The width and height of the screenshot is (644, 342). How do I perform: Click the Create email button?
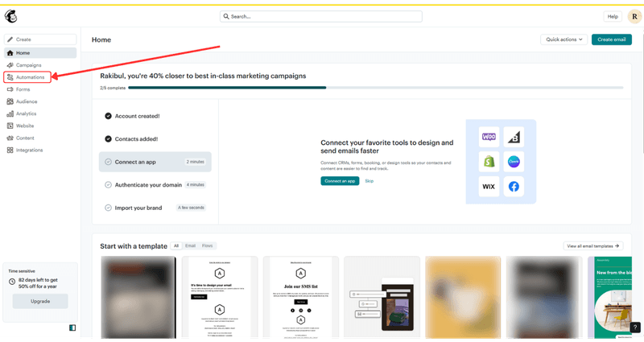(612, 39)
